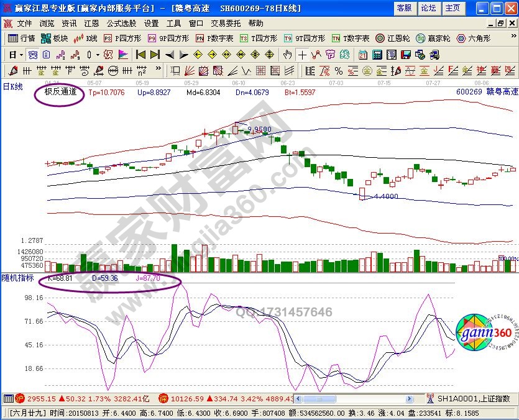Open the 交易委托 menu
Viewport: 519px width, 420px height.
click(226, 24)
